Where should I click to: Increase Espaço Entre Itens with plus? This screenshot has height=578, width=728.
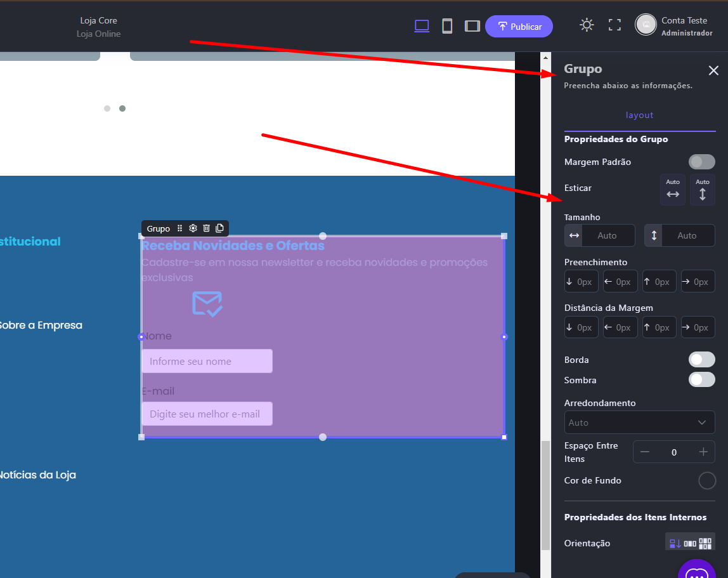pos(703,452)
